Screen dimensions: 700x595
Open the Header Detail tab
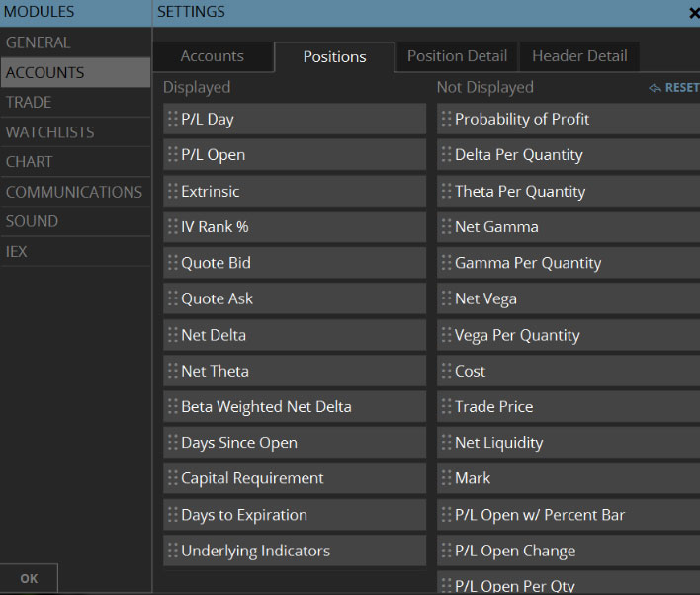(579, 56)
